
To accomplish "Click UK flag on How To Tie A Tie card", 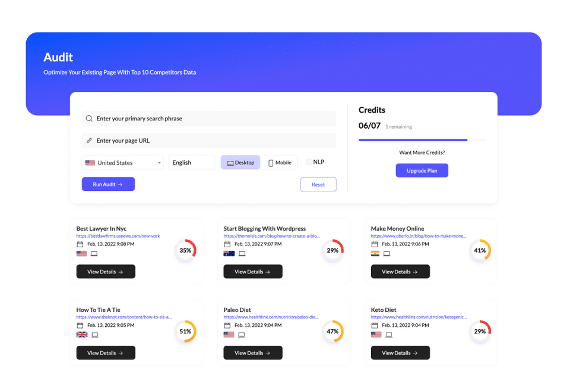I will [82, 334].
